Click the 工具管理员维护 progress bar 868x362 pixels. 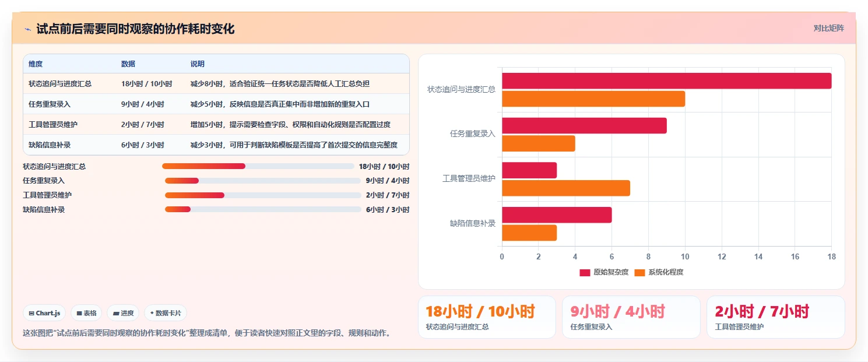(x=263, y=195)
